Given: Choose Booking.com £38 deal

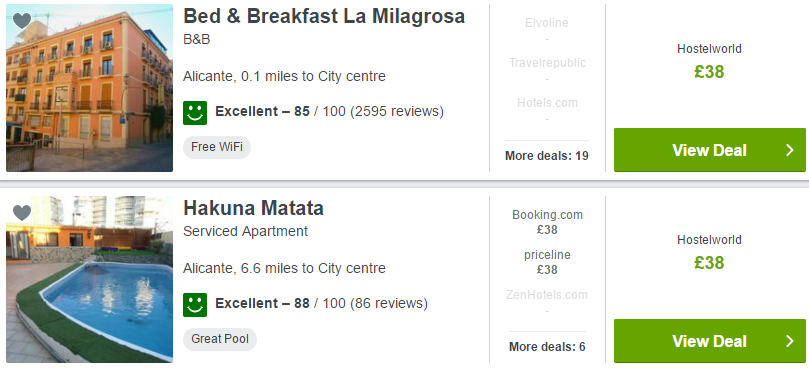Looking at the screenshot, I should coord(547,222).
